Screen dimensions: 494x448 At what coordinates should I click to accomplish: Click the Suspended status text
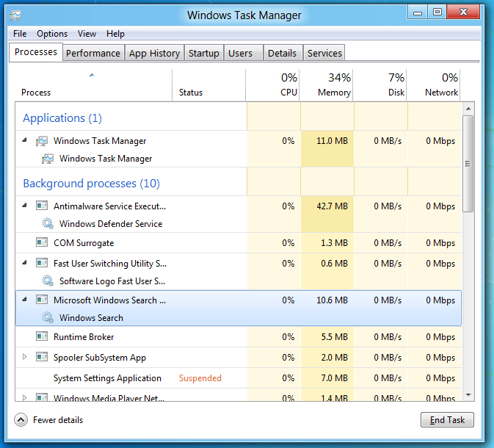point(200,378)
